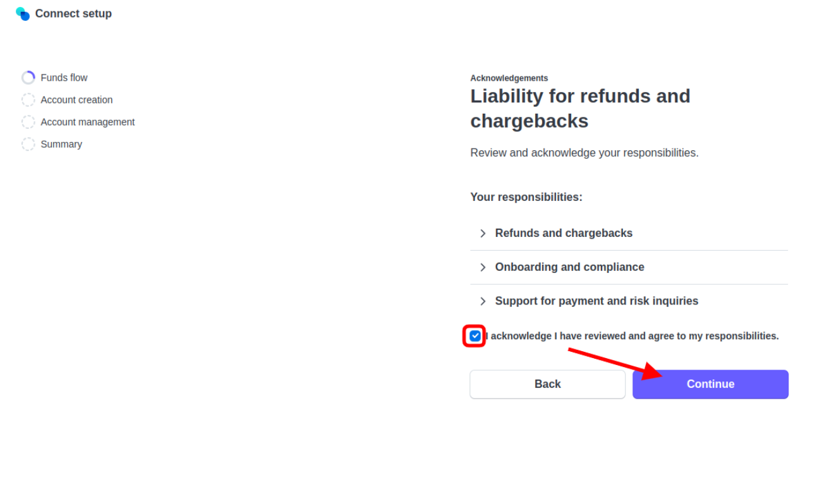
Task: Jump to the Summary step label
Action: click(x=61, y=144)
